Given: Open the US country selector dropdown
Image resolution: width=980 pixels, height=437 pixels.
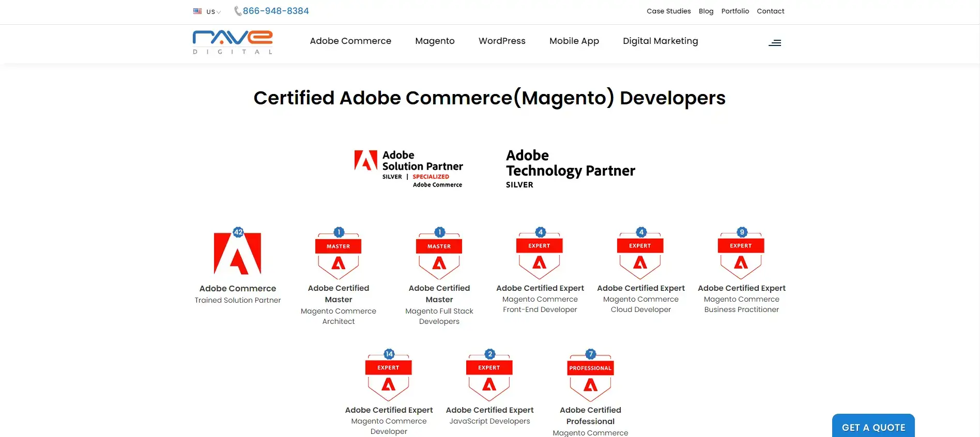Looking at the screenshot, I should click(x=207, y=11).
